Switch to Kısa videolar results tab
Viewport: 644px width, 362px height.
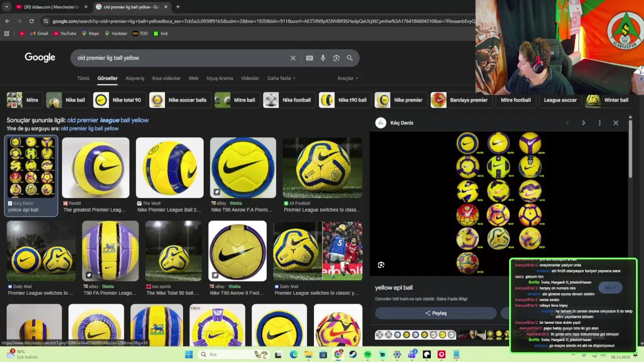click(x=166, y=78)
